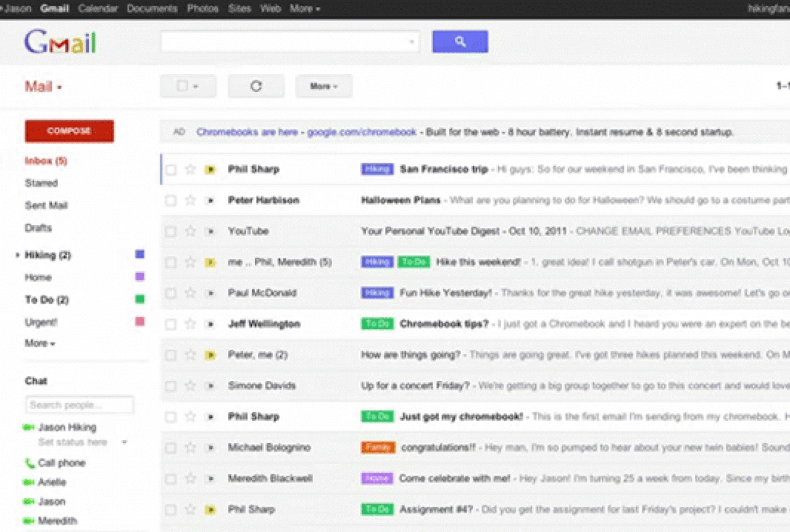Tick the Simone Davids email checkbox
This screenshot has width=790, height=532.
(171, 386)
